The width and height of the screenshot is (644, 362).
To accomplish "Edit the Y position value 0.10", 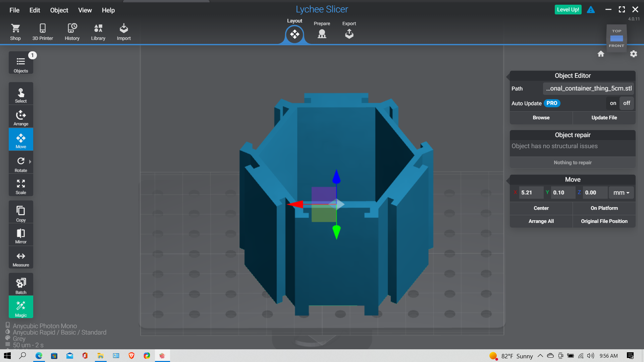I will (563, 193).
